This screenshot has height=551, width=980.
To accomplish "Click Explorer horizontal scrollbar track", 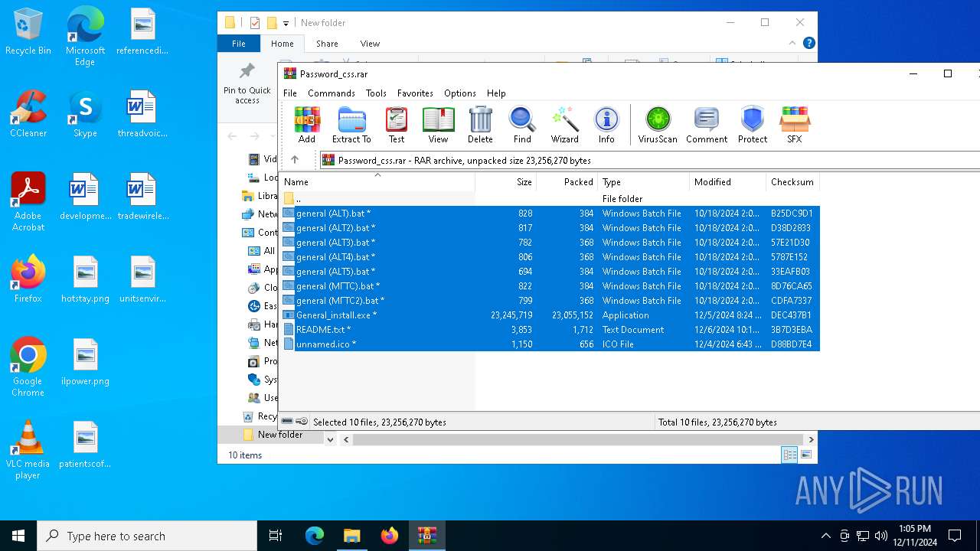I will [x=578, y=439].
